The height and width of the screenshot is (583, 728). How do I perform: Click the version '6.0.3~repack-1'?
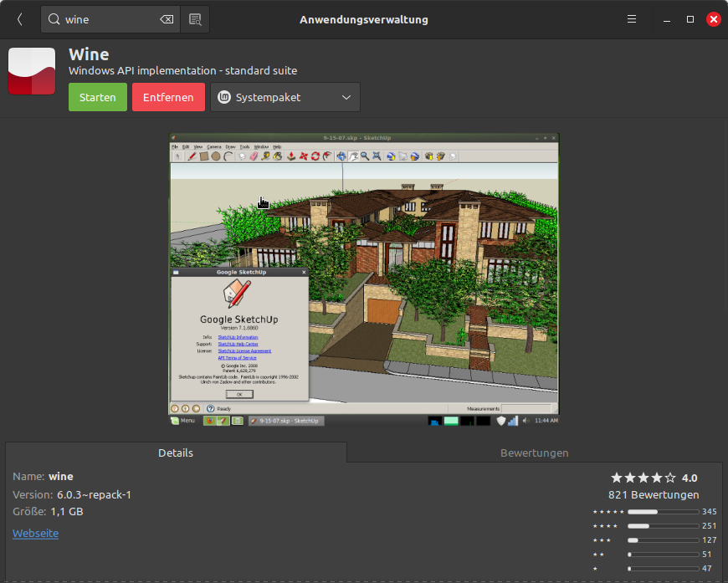pyautogui.click(x=95, y=495)
